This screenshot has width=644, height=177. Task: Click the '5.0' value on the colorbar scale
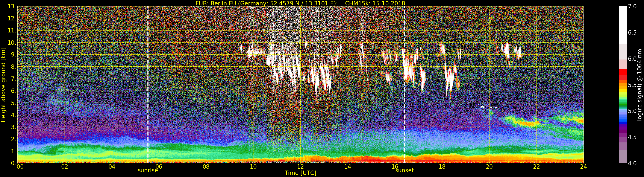[x=632, y=111]
